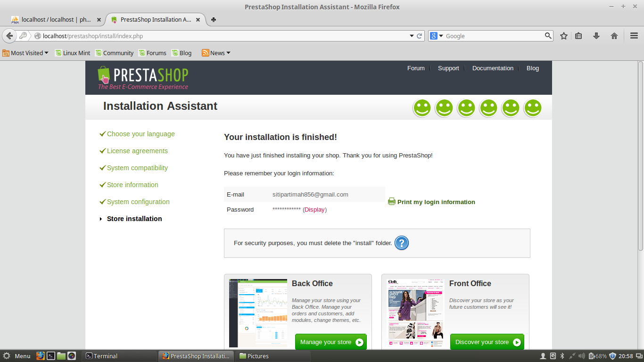Open the Blog bookmark in bookmarks toolbar
The image size is (644, 362).
182,53
